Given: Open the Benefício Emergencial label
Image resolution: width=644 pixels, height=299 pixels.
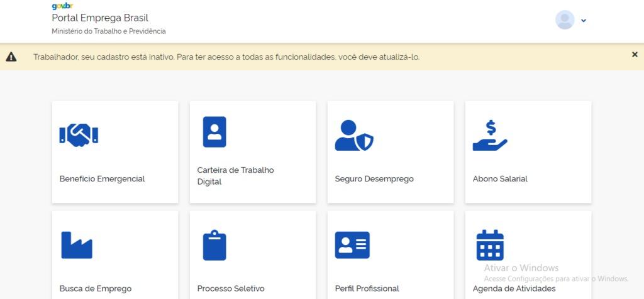Looking at the screenshot, I should [102, 179].
